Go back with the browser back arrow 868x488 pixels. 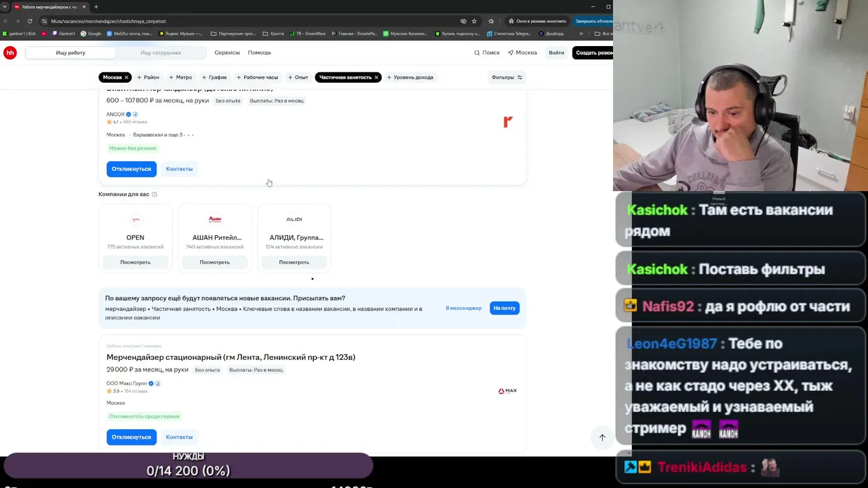(6, 21)
